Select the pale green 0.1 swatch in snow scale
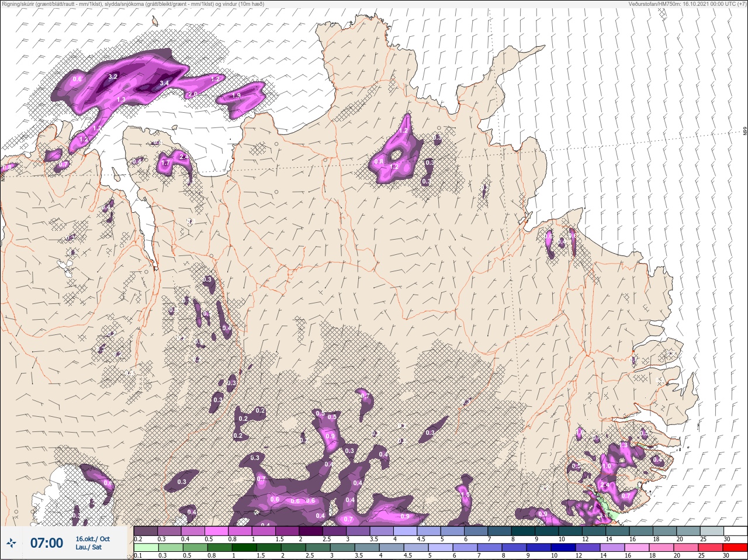The height and width of the screenshot is (560, 748). coord(146,547)
